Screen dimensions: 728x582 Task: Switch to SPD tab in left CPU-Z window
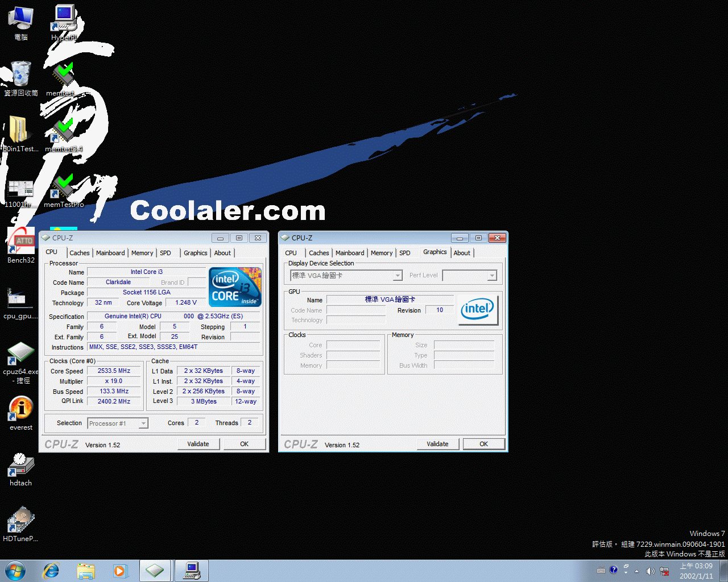[x=166, y=253]
